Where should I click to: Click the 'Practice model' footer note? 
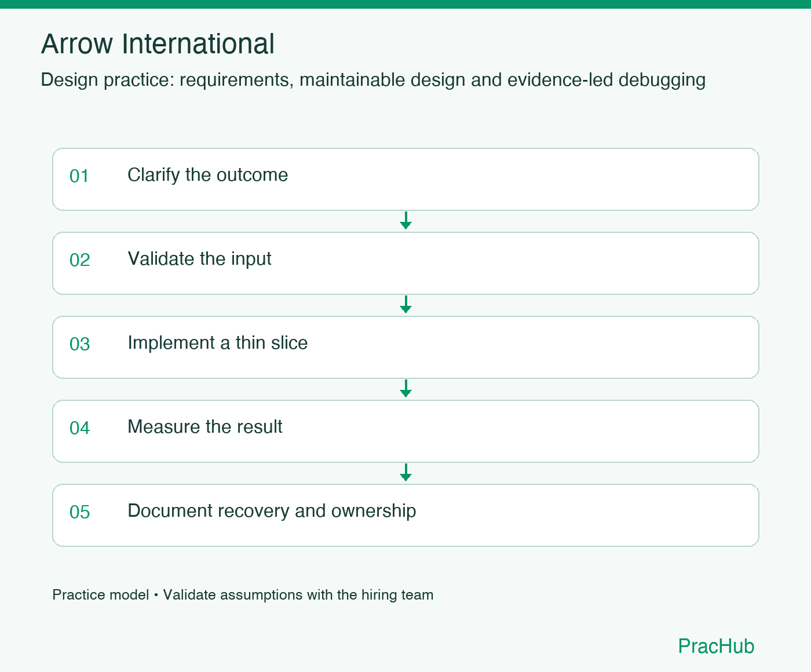(x=243, y=595)
